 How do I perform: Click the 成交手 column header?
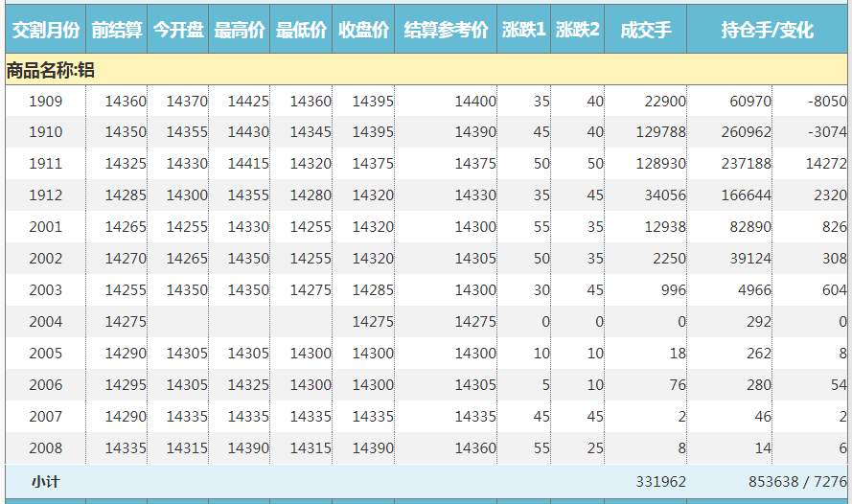pyautogui.click(x=645, y=31)
